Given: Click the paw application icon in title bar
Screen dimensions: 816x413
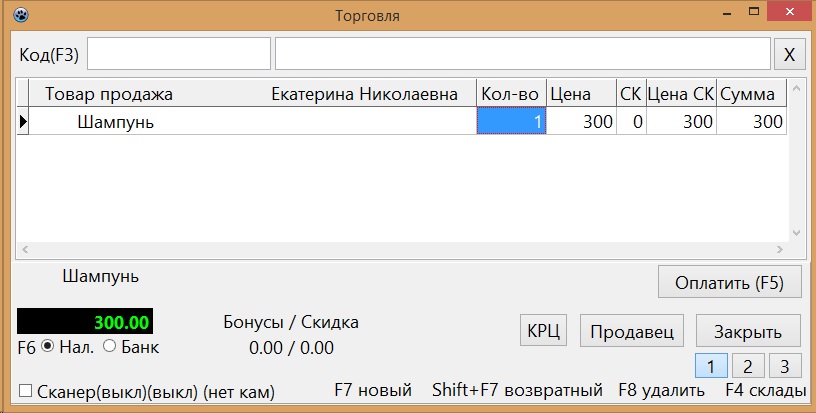Looking at the screenshot, I should (21, 15).
